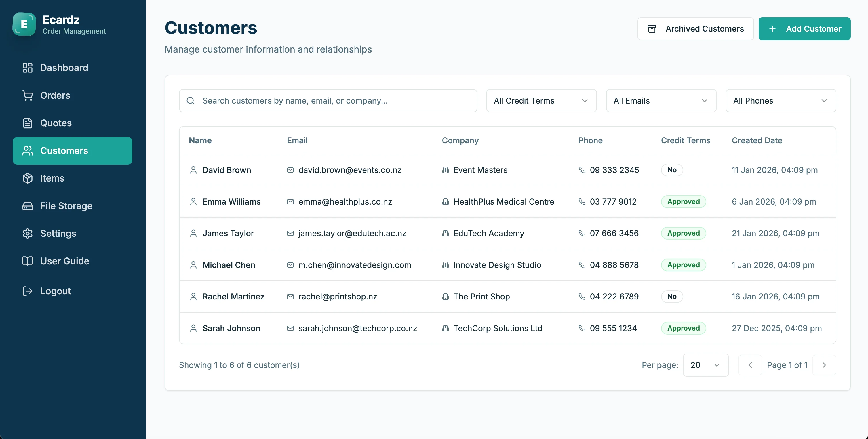The image size is (868, 439).
Task: Click the Name column header
Action: [200, 140]
